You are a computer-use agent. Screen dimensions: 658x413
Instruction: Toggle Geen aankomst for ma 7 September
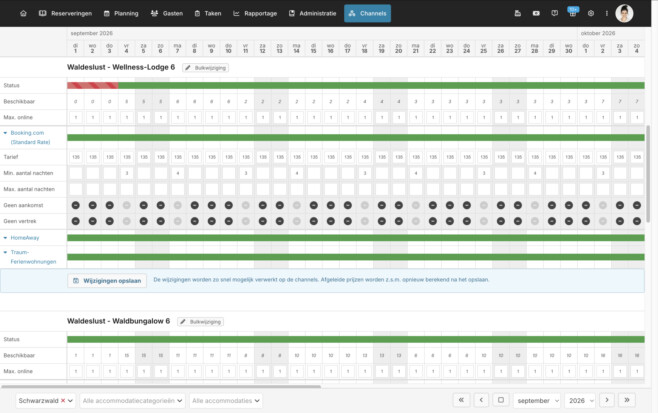tap(178, 205)
